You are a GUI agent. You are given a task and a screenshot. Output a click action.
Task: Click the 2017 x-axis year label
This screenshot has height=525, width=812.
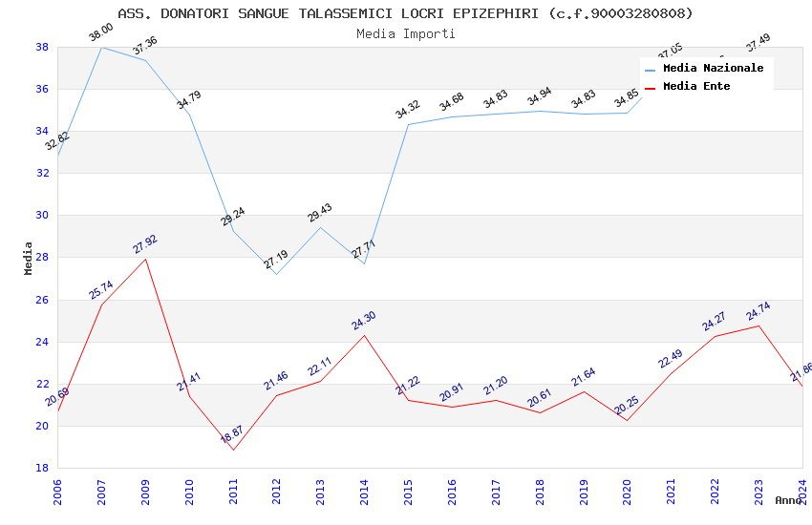[496, 492]
